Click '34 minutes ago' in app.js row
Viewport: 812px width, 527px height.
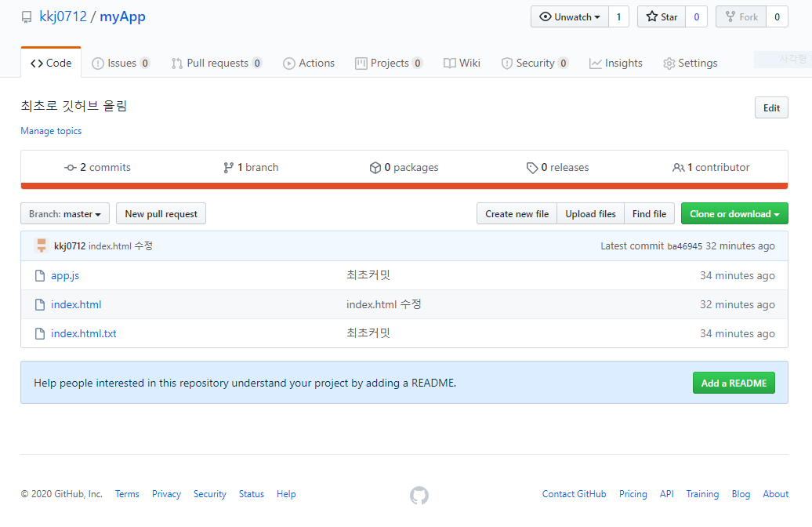[x=738, y=276]
